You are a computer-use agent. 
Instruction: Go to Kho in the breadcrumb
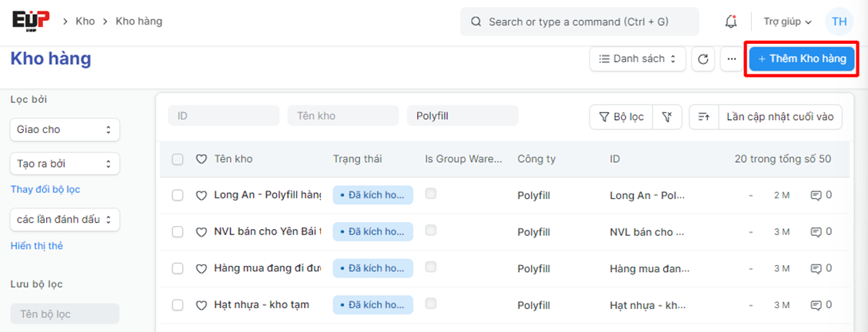[x=85, y=21]
